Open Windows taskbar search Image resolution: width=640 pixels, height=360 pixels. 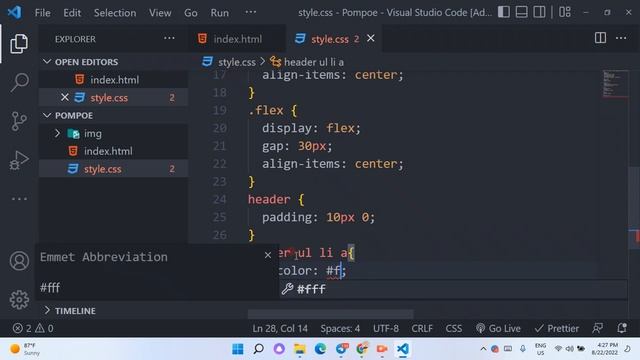coord(258,349)
